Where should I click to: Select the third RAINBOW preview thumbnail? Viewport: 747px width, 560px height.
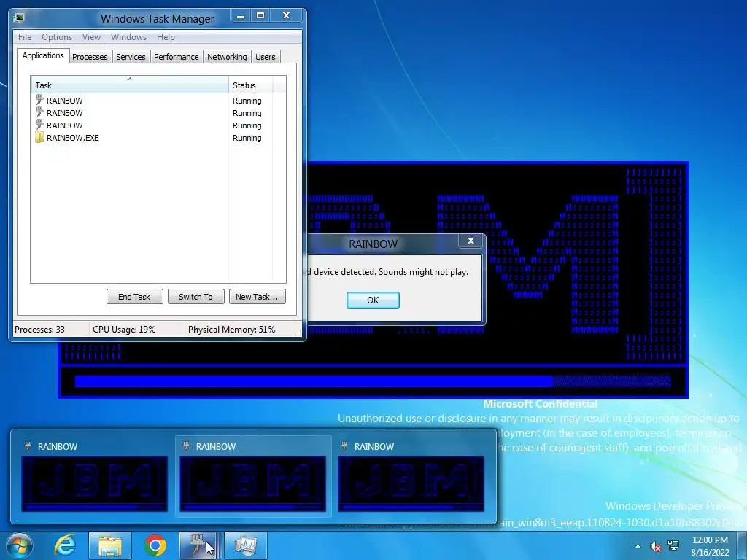pos(411,476)
